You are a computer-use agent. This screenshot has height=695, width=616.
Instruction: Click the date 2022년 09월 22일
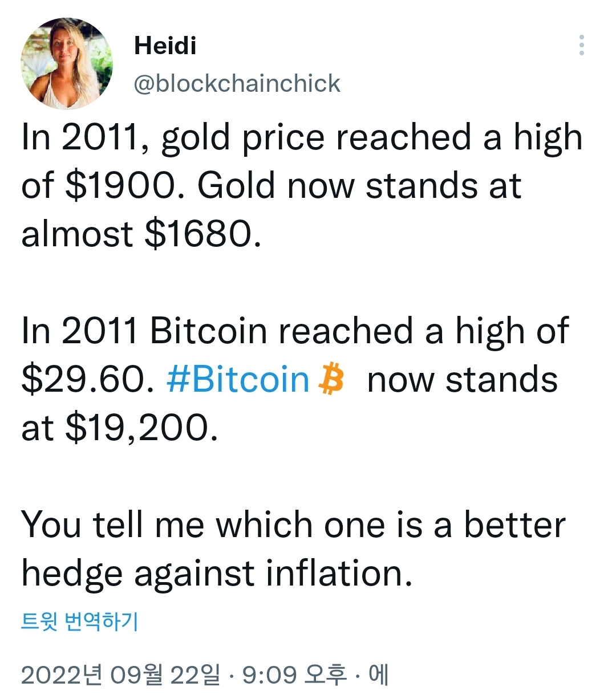pyautogui.click(x=120, y=675)
